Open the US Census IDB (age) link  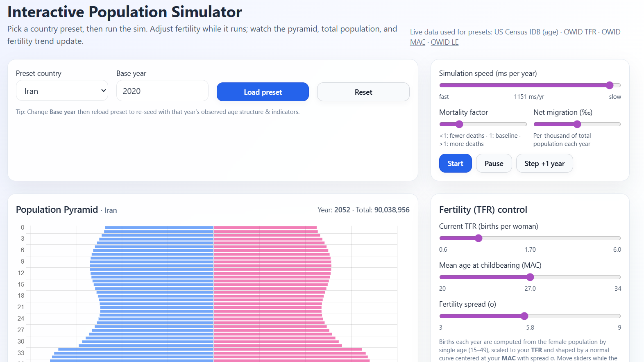526,32
